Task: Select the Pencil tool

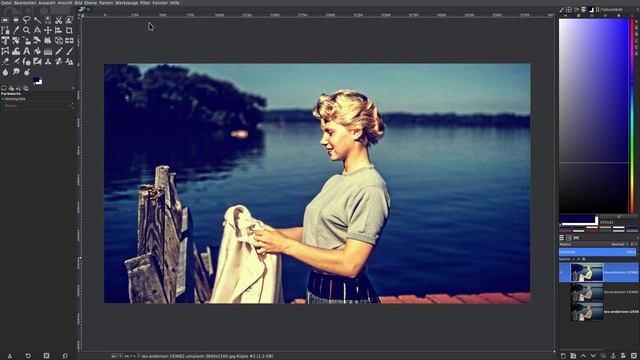Action: [59, 51]
